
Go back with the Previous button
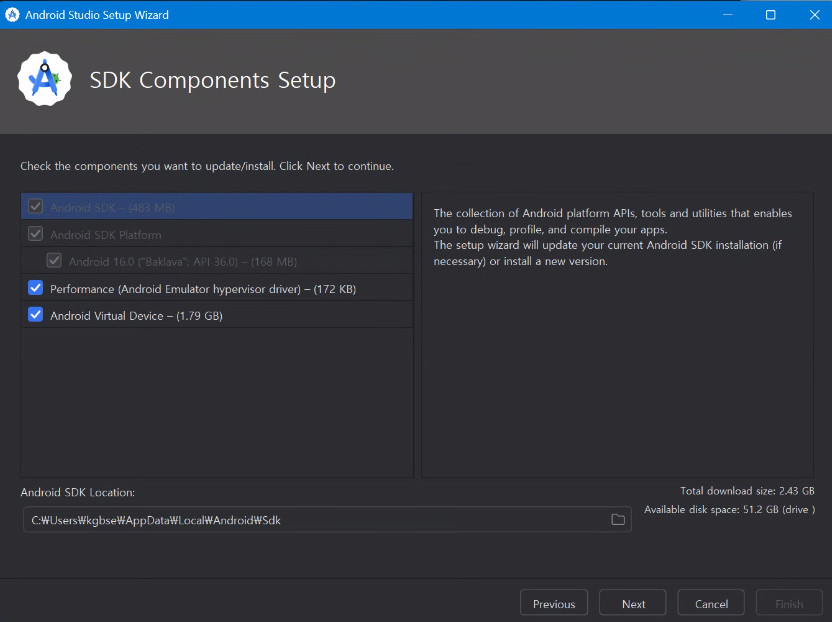554,604
